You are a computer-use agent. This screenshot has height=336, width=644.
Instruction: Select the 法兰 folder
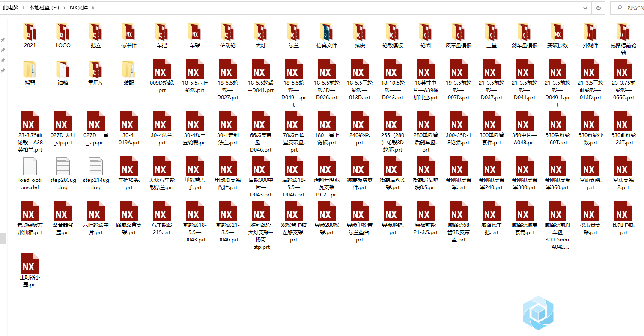pos(294,36)
